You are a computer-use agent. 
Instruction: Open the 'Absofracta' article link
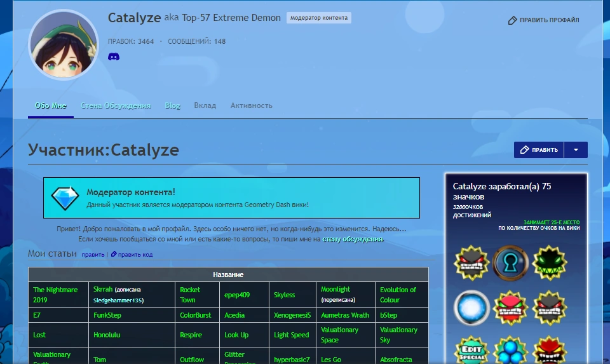pyautogui.click(x=396, y=360)
